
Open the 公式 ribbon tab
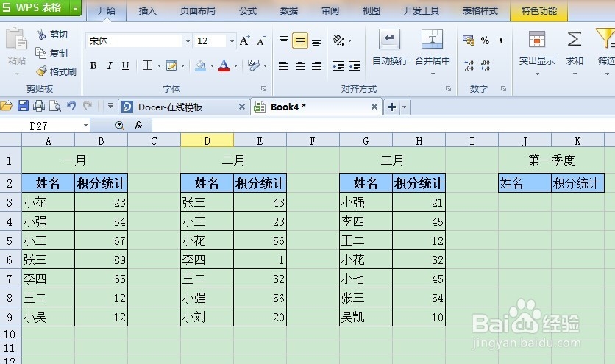tap(248, 11)
